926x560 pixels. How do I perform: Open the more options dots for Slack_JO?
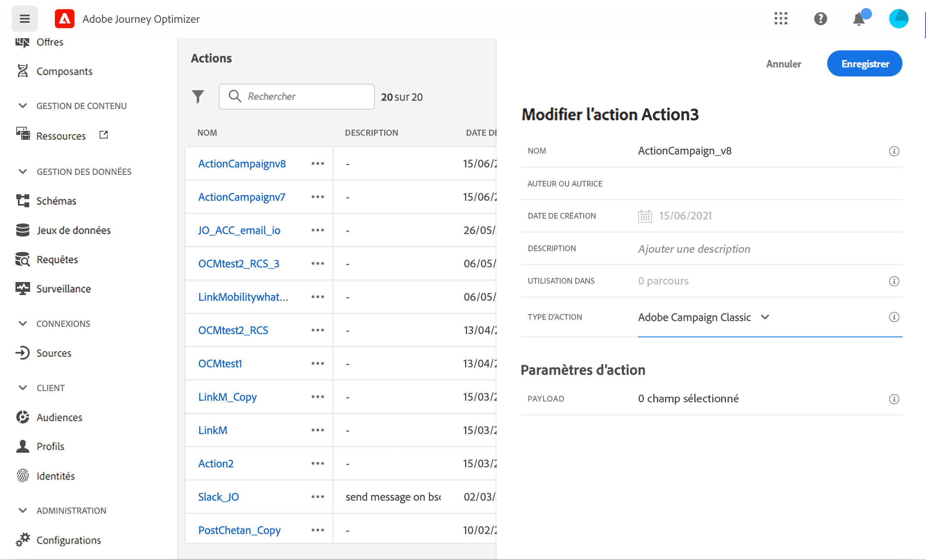(x=317, y=497)
